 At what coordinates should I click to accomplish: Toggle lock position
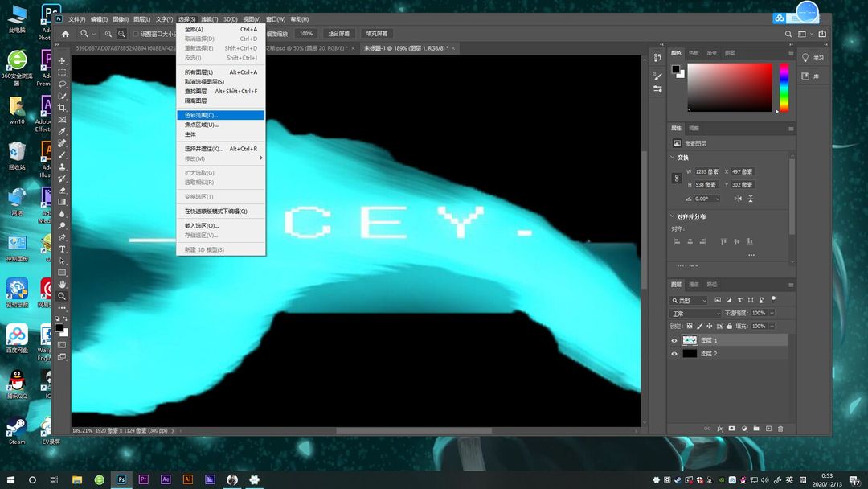(710, 327)
